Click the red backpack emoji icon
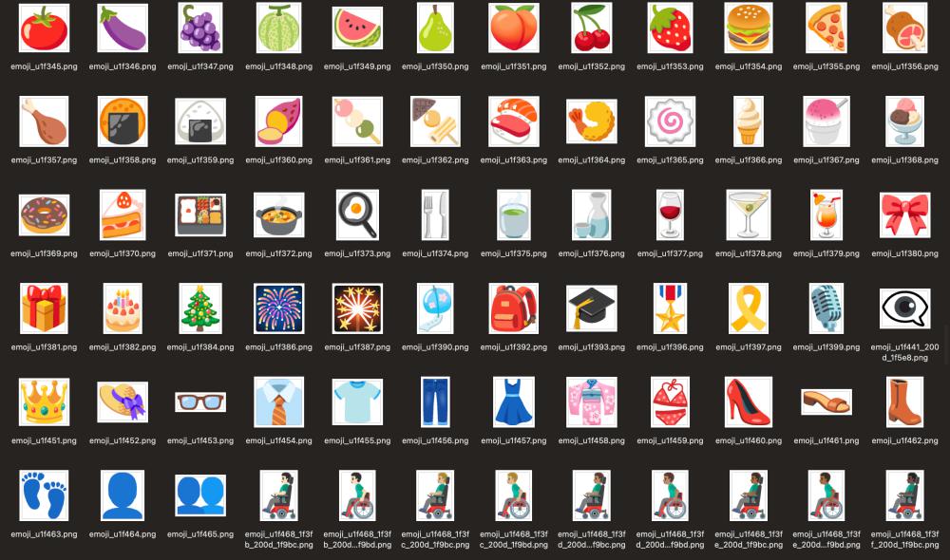This screenshot has width=950, height=560. [514, 308]
